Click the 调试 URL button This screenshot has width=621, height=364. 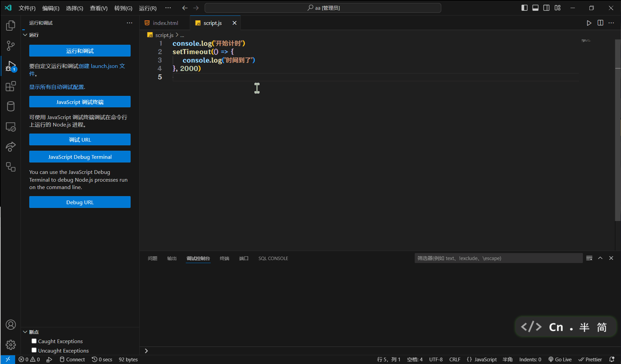(80, 140)
